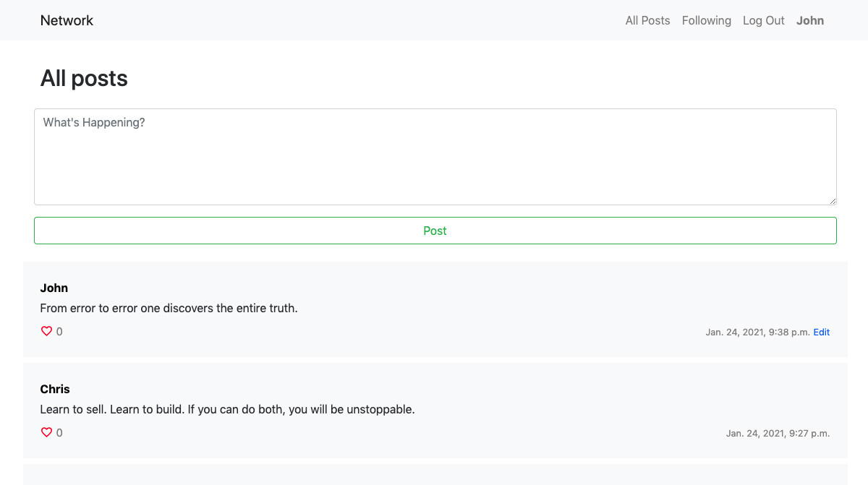
Task: Open the Network home brand link
Action: click(x=67, y=20)
